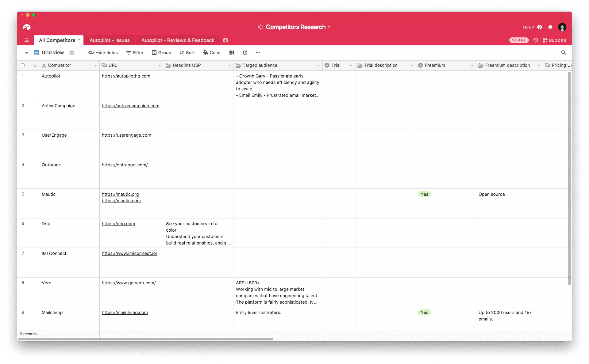
Task: Switch to Autopilot - Reviews & Feedback tab
Action: point(178,40)
